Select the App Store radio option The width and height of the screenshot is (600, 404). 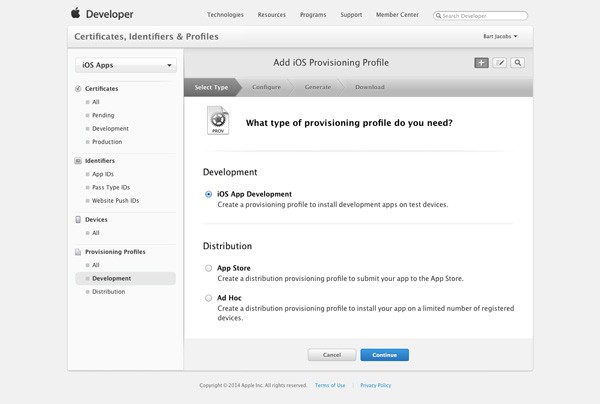(208, 268)
